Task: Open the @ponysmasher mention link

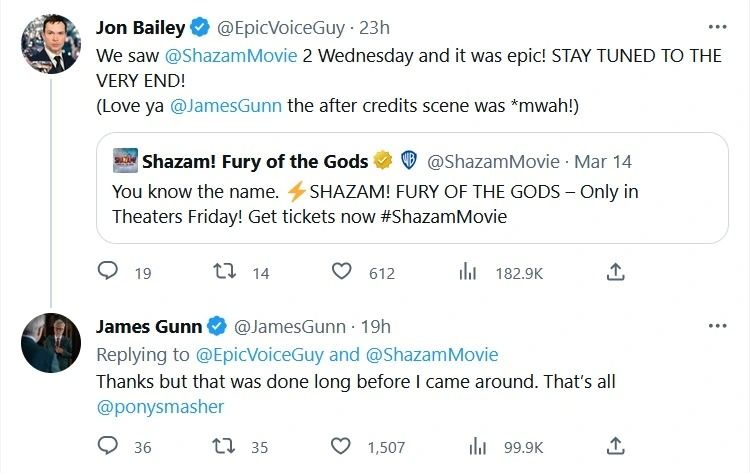Action: pyautogui.click(x=160, y=407)
